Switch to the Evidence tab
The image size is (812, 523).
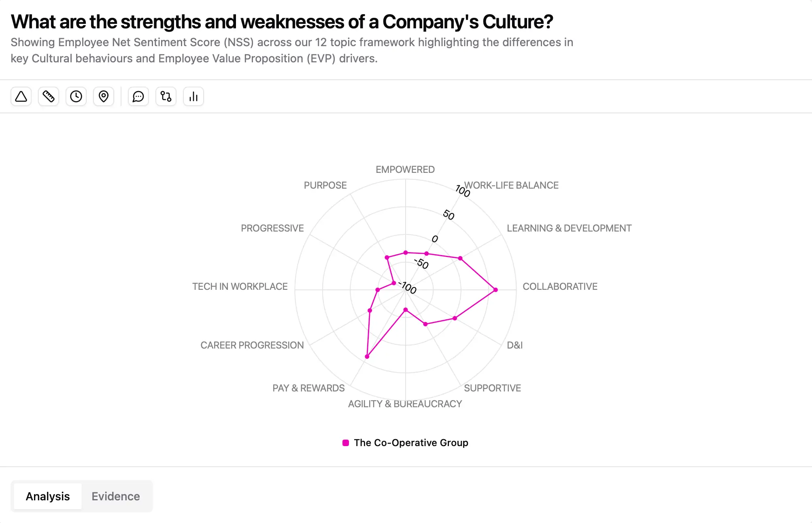click(x=116, y=496)
